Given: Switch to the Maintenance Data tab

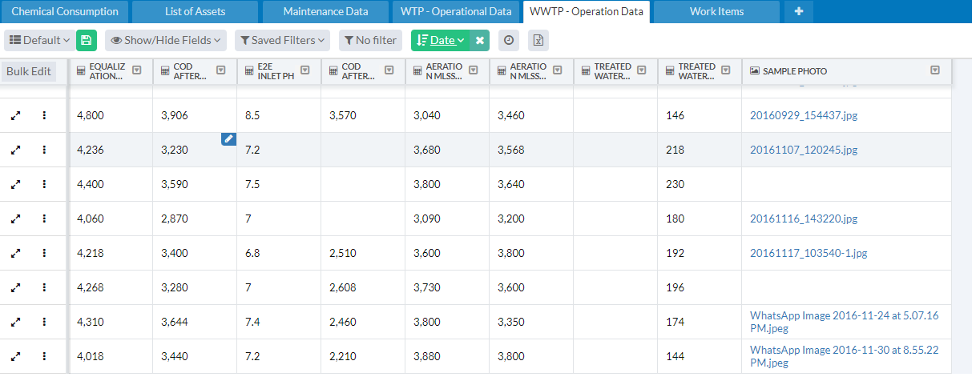Looking at the screenshot, I should pos(326,12).
